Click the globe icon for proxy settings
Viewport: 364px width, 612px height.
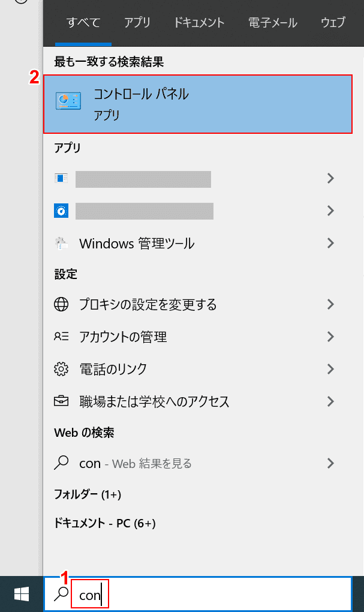pyautogui.click(x=61, y=304)
